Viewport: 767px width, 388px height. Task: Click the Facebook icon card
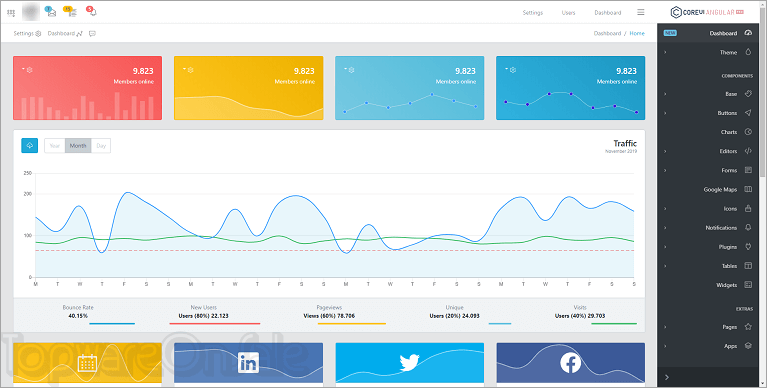click(x=570, y=363)
